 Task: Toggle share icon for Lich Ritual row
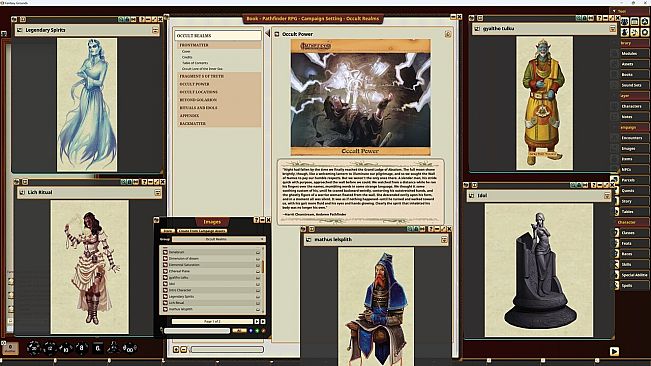(258, 303)
